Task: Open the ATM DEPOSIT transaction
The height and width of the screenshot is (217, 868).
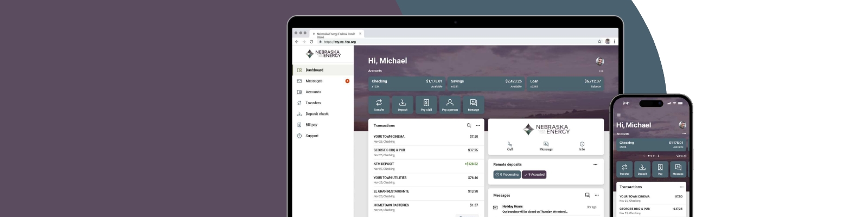Action: pos(426,166)
